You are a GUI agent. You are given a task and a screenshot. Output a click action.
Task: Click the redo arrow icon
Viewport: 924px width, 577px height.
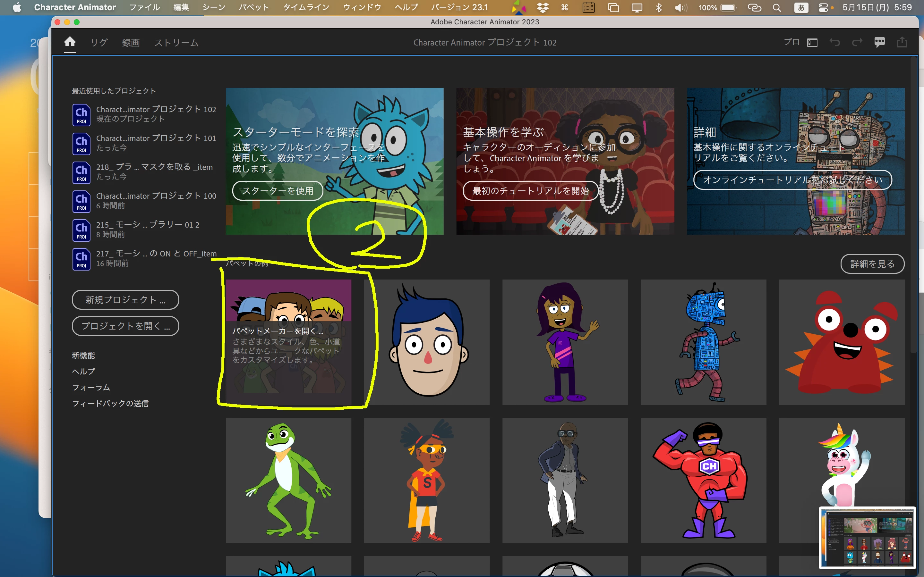(x=857, y=42)
